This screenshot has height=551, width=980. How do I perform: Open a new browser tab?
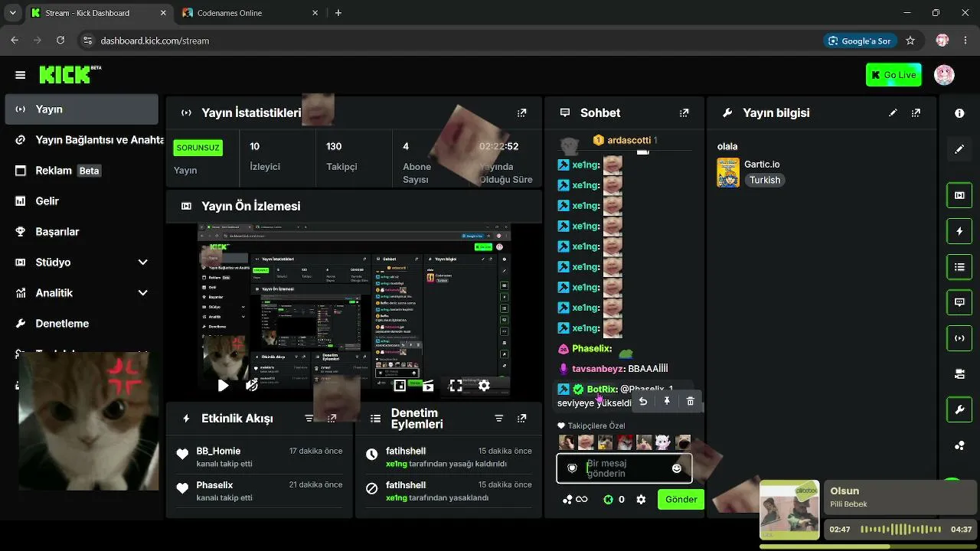click(338, 13)
